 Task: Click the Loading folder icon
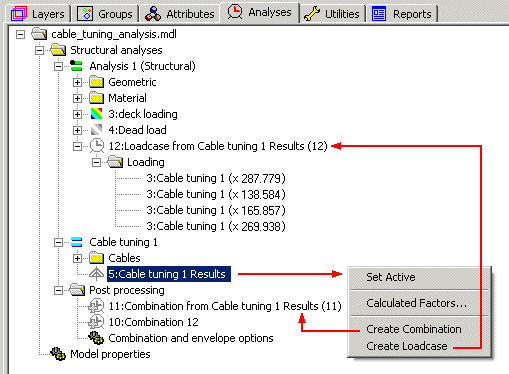(115, 162)
